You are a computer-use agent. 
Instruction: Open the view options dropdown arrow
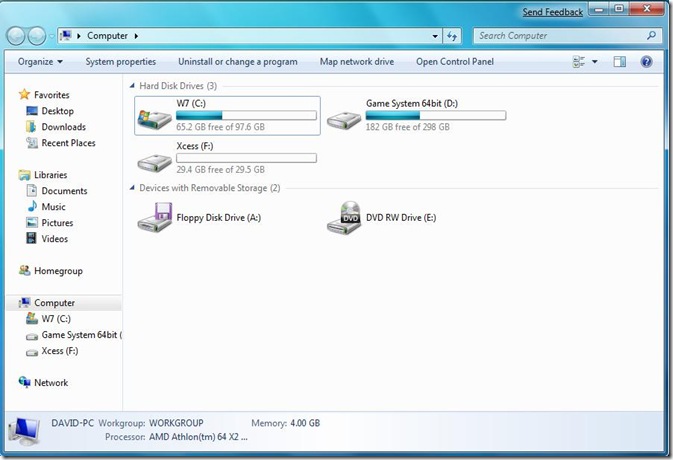pyautogui.click(x=595, y=62)
